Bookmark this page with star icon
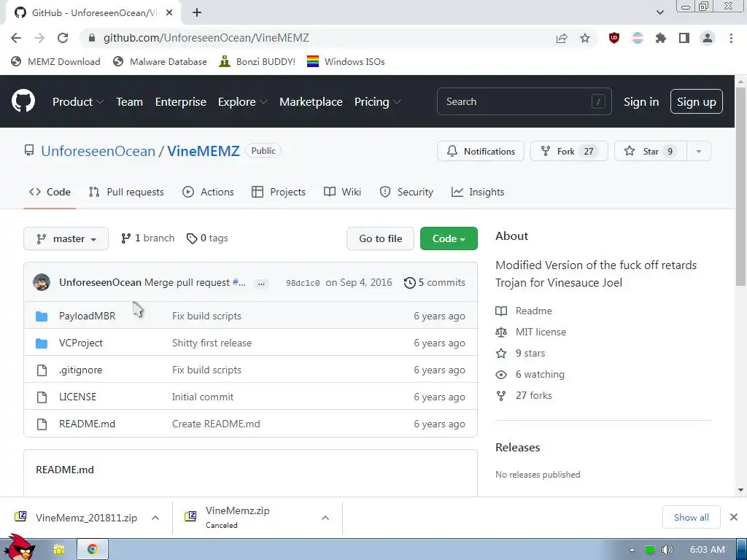The height and width of the screenshot is (560, 747). tap(585, 38)
